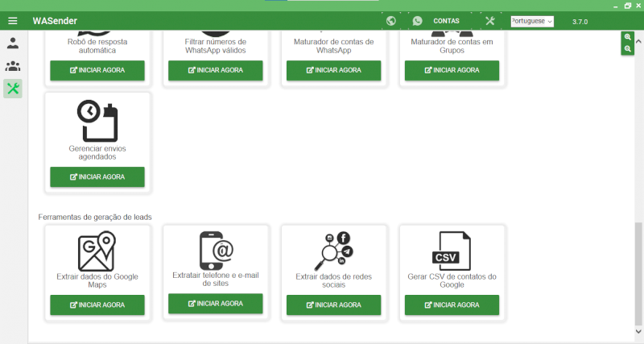Start Extratair telefone e e-mail de sites
644x344 pixels.
click(216, 304)
